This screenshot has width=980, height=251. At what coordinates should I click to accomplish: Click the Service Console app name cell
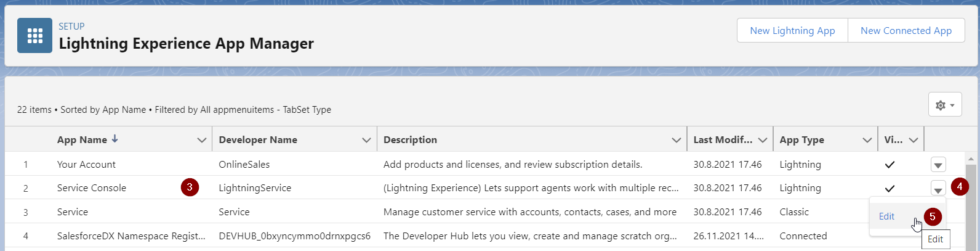92,188
